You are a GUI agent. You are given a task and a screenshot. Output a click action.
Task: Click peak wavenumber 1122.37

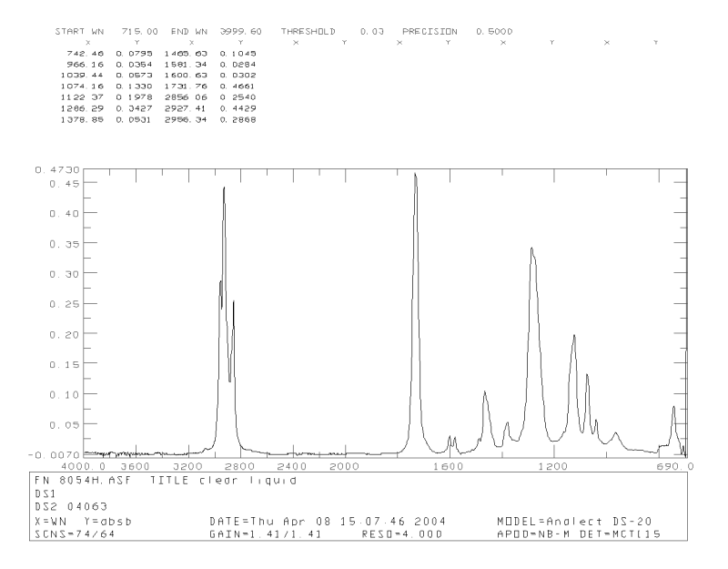(82, 97)
